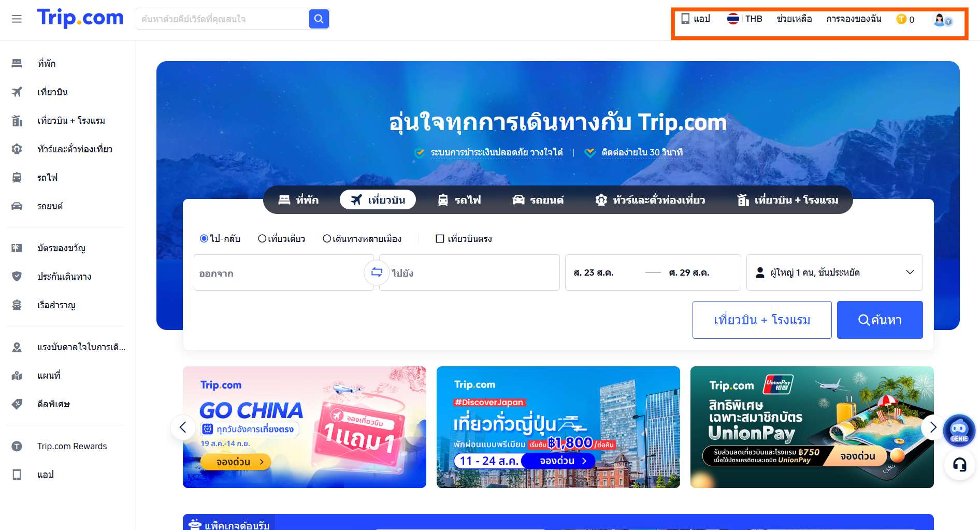Enable the เที่ยวบินตรง direct flight checkbox
980x530 pixels.
440,239
